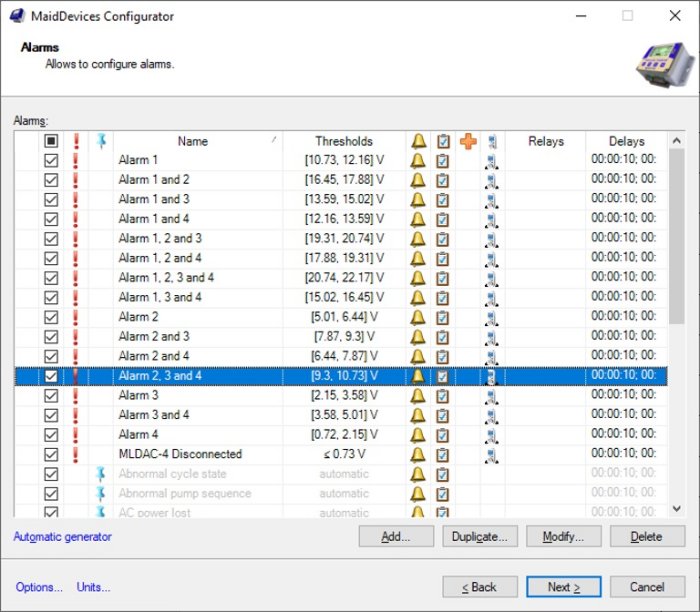700x612 pixels.
Task: Open the Automatic generator link
Action: pos(62,537)
